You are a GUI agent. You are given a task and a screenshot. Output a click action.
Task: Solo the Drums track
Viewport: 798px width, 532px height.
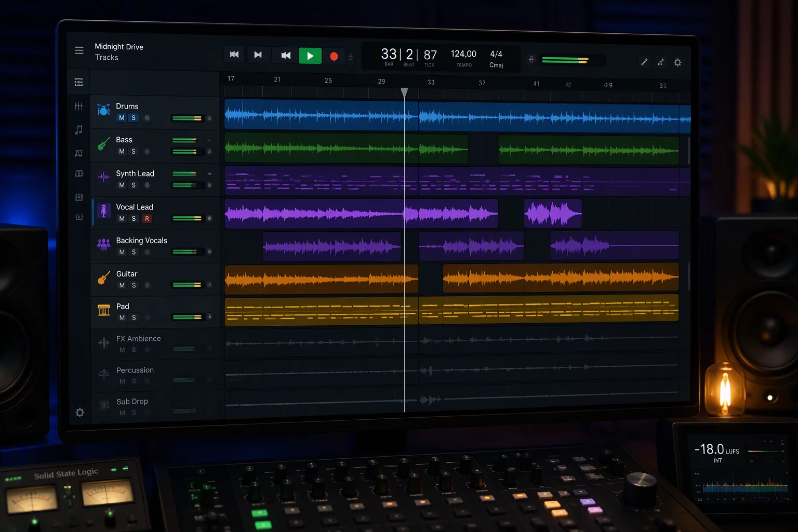134,118
